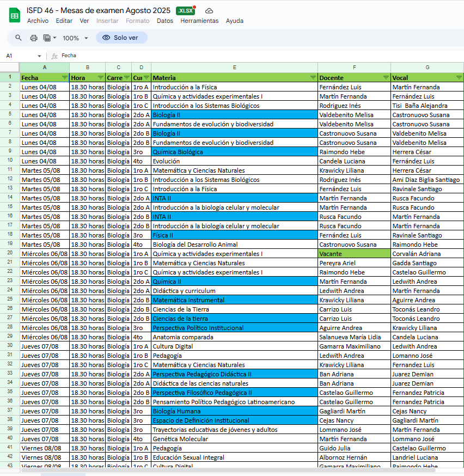The image size is (464, 476).
Task: Open the Datos menu
Action: tap(165, 21)
